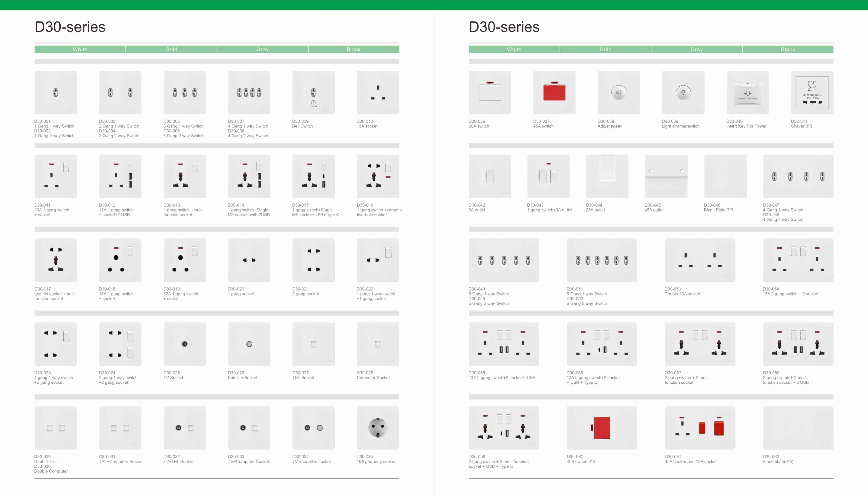Click the "D30-056" product code text
The width and height of the screenshot is (868, 495).
(575, 373)
